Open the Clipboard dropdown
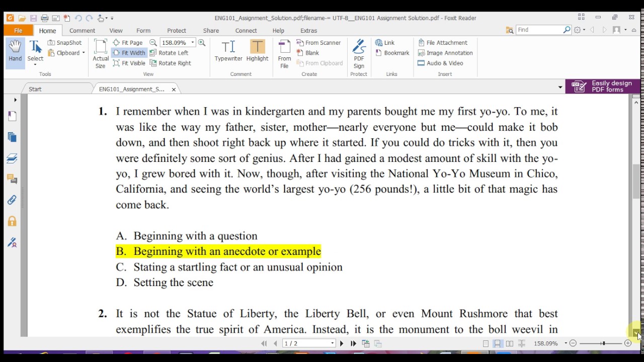This screenshot has width=644, height=362. pos(84,53)
